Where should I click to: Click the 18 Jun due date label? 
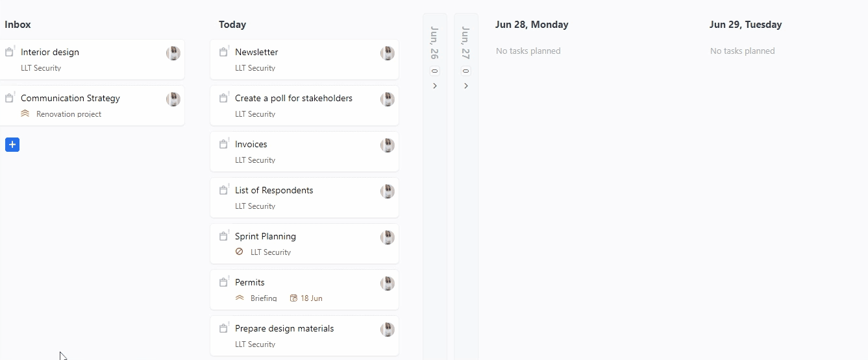(x=311, y=298)
